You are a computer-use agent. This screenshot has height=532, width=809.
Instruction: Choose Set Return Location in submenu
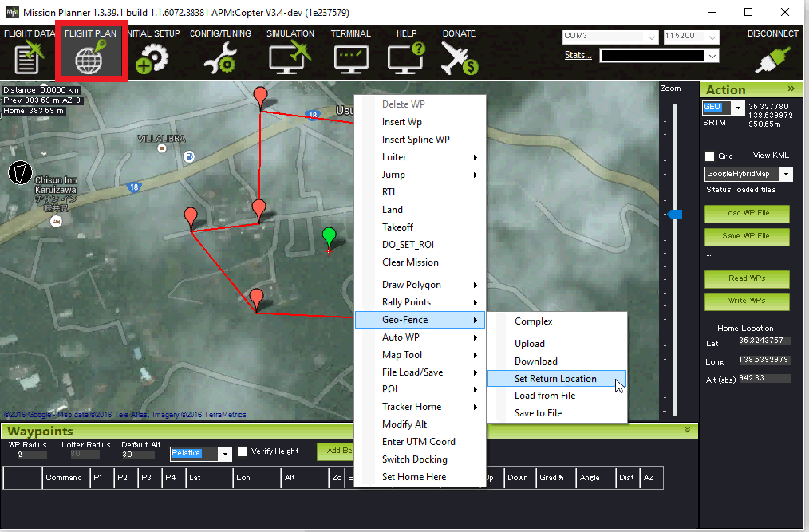click(555, 379)
